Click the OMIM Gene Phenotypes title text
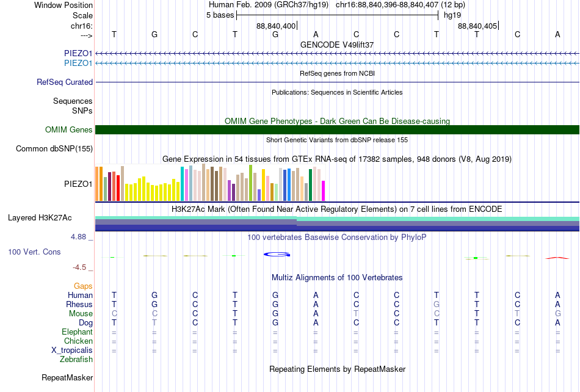580x392 pixels. (338, 122)
